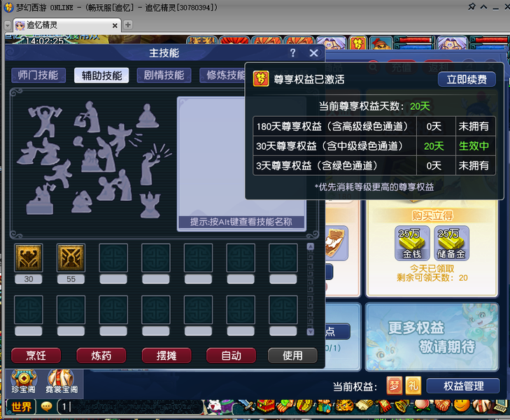Click the 更多权益 敬请期待 banner

coord(432,337)
